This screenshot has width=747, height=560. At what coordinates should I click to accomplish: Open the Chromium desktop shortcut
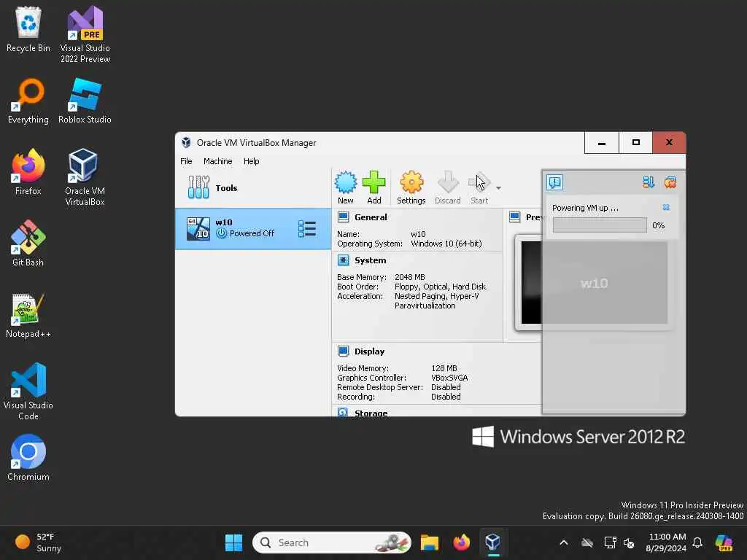click(28, 458)
